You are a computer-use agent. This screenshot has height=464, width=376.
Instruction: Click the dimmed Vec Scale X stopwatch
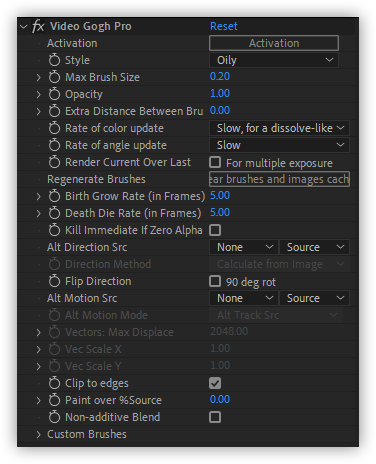click(54, 349)
